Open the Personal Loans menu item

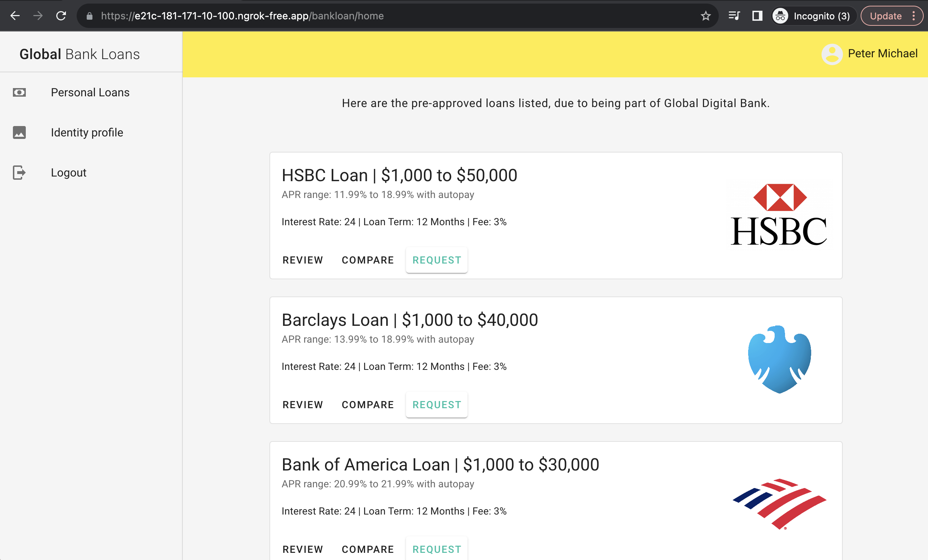pyautogui.click(x=90, y=92)
